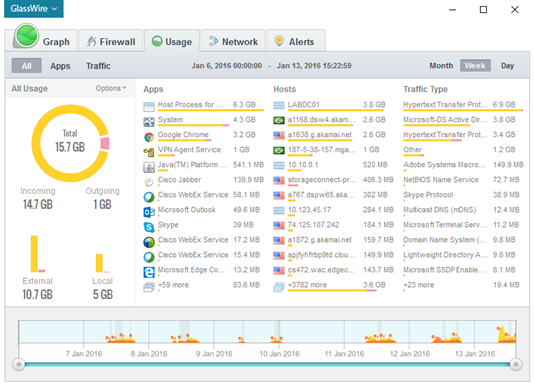
Task: Open the Alerts tab
Action: (x=296, y=42)
